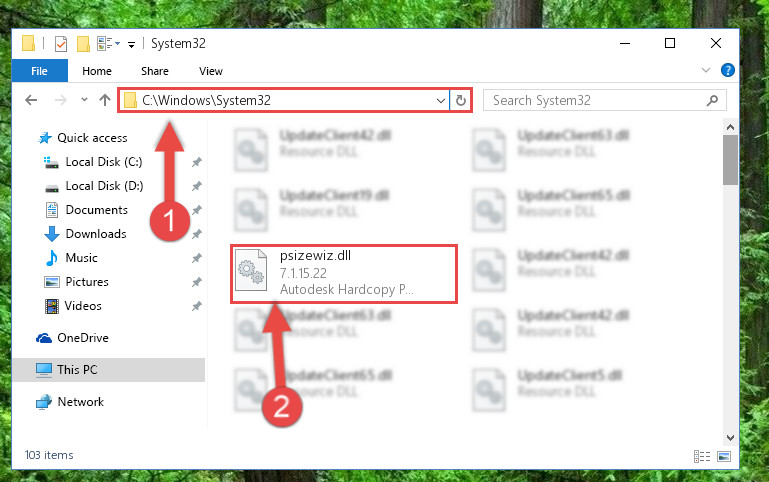Open the Help question mark icon
769x482 pixels.
(x=728, y=70)
